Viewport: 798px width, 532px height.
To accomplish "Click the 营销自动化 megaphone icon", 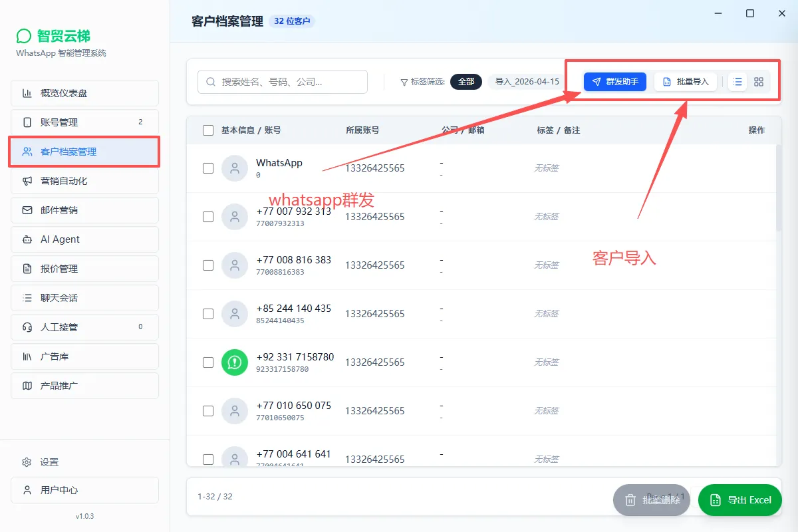I will coord(27,181).
